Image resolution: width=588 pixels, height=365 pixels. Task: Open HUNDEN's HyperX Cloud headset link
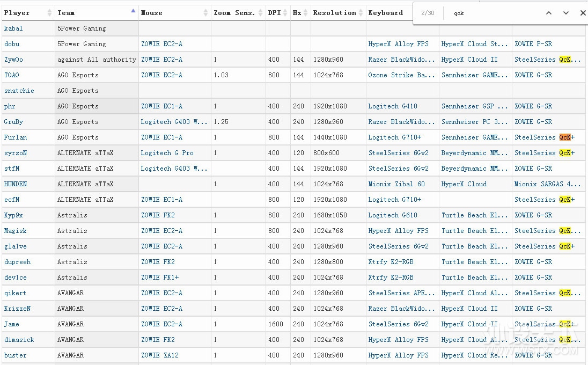click(x=464, y=184)
